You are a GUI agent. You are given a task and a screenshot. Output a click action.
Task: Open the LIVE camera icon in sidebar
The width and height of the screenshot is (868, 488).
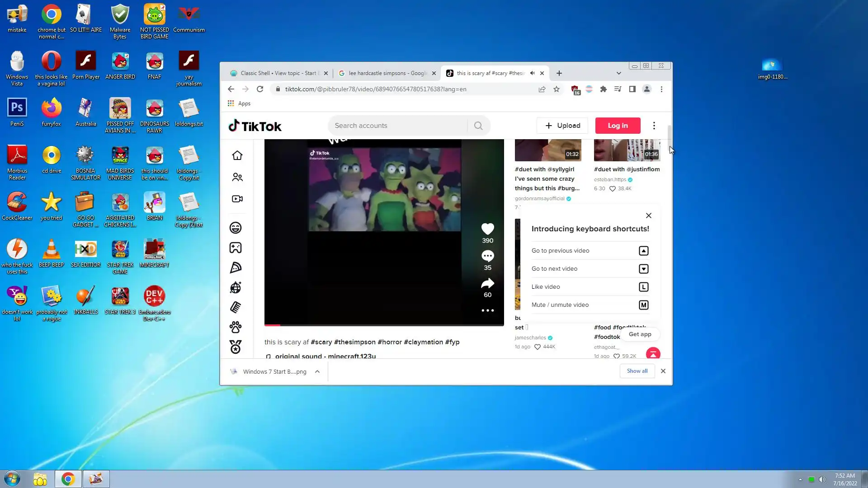pos(237,199)
